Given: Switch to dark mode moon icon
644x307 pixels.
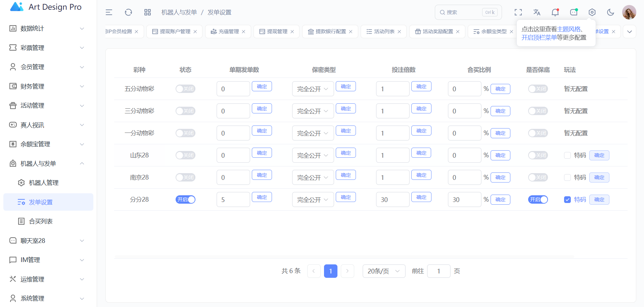Looking at the screenshot, I should pos(610,12).
